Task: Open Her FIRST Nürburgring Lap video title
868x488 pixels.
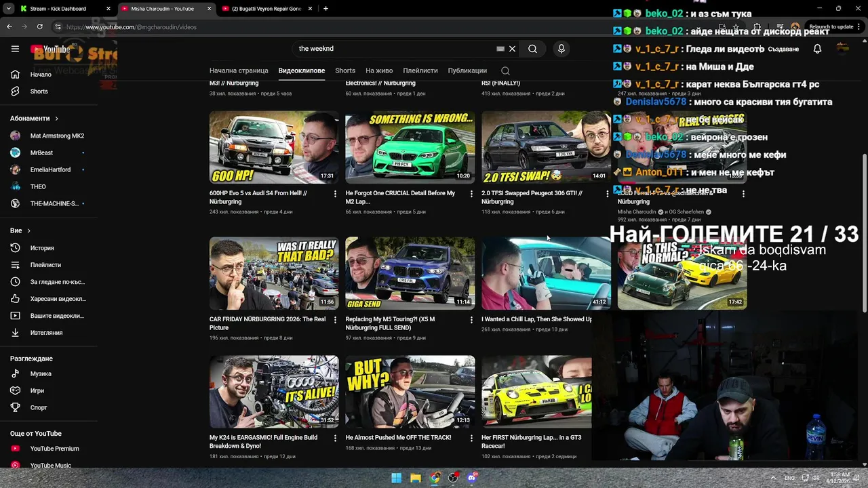Action: [531, 442]
